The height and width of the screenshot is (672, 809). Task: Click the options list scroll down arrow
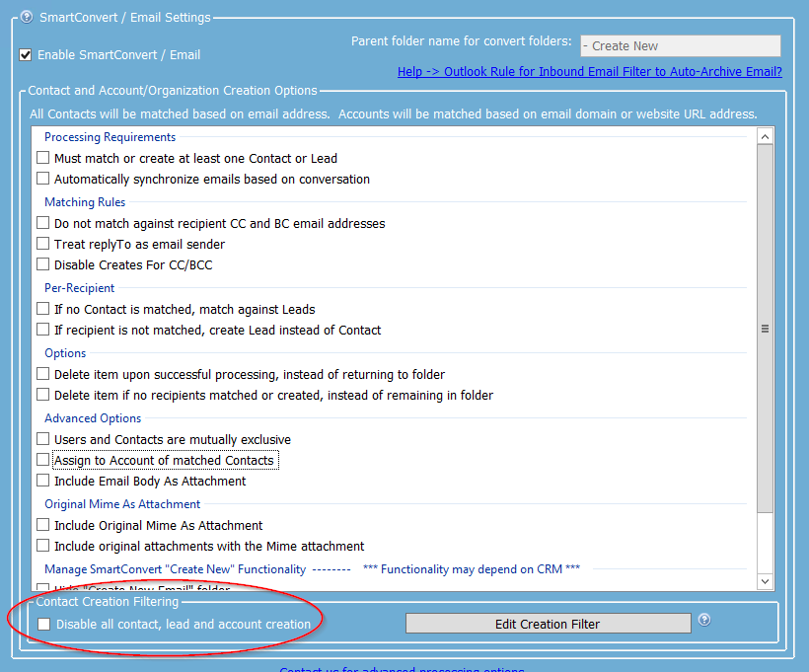pyautogui.click(x=765, y=581)
